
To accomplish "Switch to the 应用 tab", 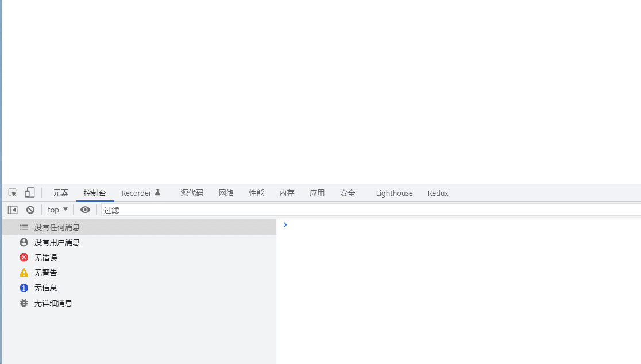I will point(317,193).
